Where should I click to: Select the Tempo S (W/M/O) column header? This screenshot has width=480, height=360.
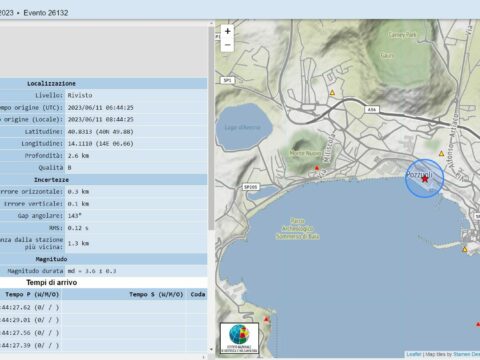click(156, 294)
